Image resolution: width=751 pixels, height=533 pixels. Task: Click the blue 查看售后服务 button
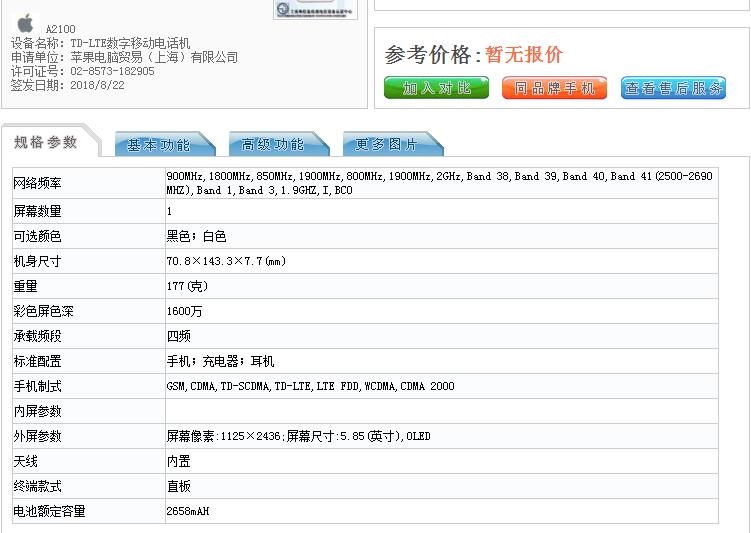point(673,88)
